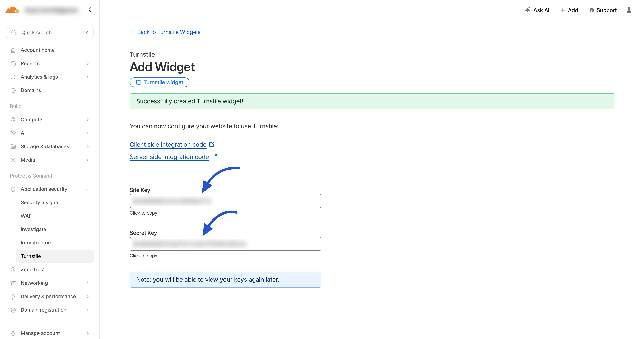Screen dimensions: 644x339
Task: Select Turnstile in the sidebar
Action: point(30,256)
